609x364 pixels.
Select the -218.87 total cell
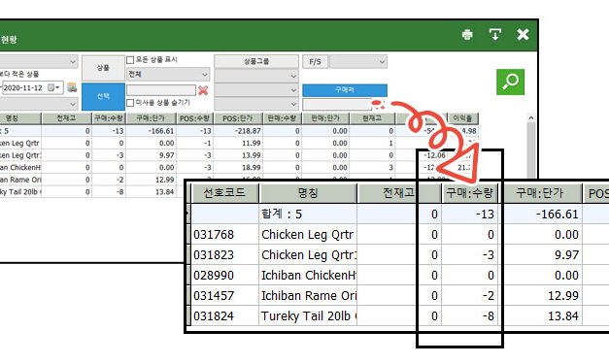(238, 131)
